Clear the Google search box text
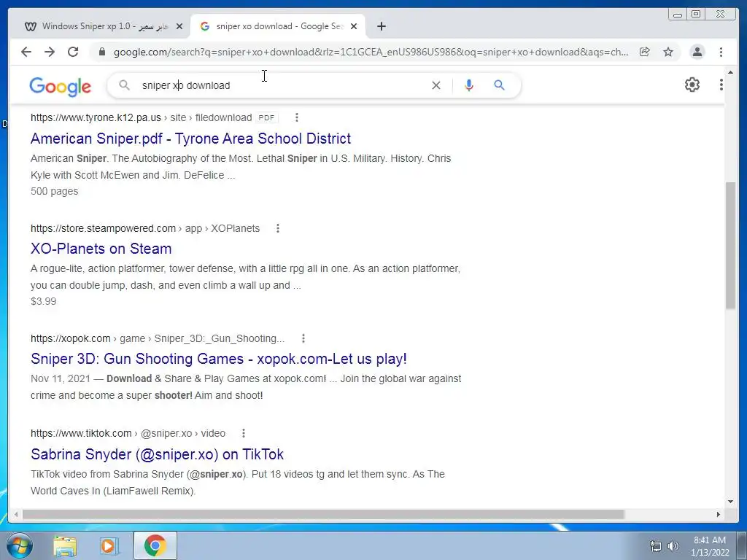747x560 pixels. [436, 85]
